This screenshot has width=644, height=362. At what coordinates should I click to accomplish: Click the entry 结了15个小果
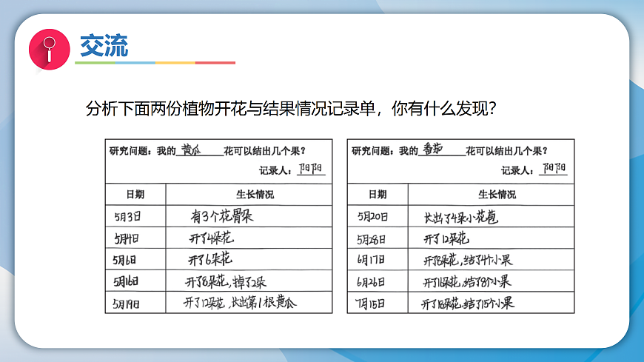point(489,304)
